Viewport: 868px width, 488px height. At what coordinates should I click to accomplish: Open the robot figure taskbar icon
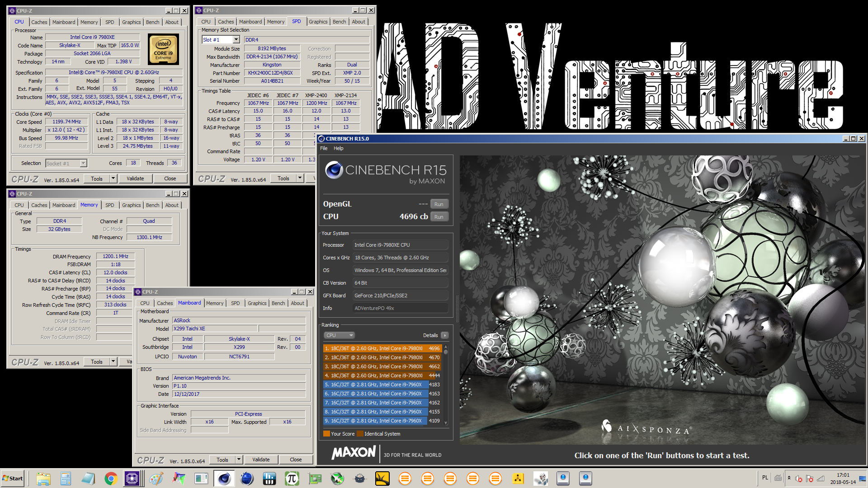point(541,478)
